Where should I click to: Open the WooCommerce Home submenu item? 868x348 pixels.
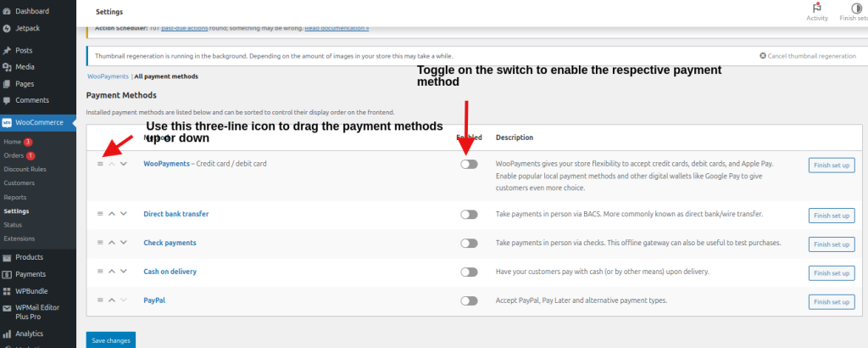coord(12,142)
